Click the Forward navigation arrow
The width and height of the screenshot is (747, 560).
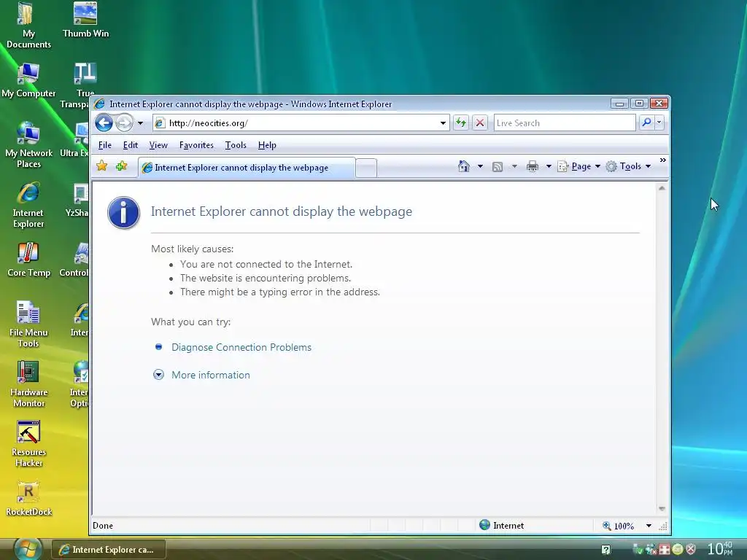click(x=124, y=122)
